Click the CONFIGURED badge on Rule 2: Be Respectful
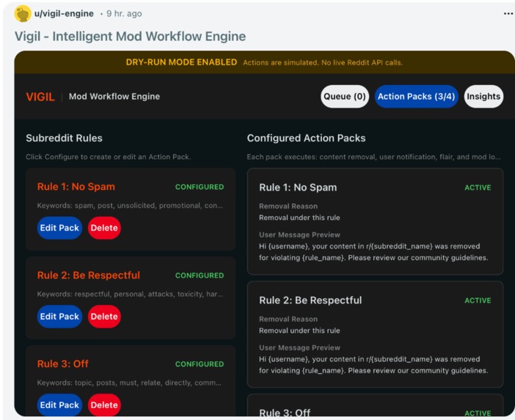This screenshot has height=420, width=515. point(200,276)
